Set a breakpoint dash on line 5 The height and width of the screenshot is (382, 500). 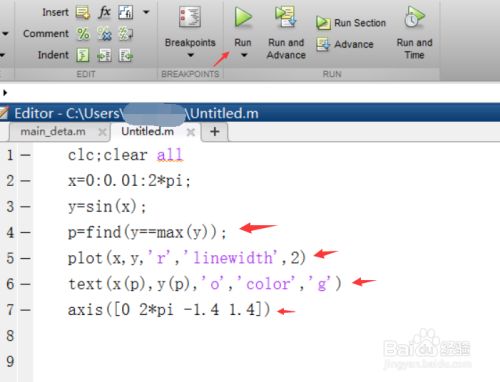pos(25,258)
